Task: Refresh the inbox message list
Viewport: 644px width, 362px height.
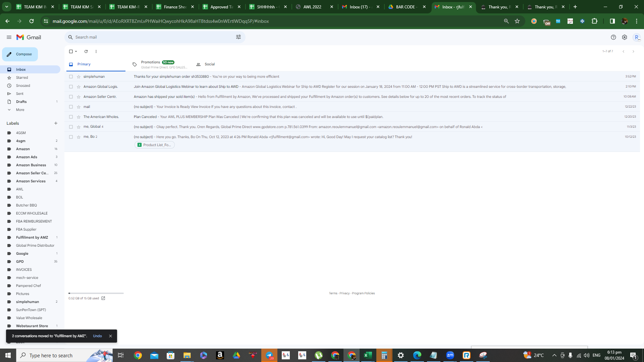Action: point(86,51)
